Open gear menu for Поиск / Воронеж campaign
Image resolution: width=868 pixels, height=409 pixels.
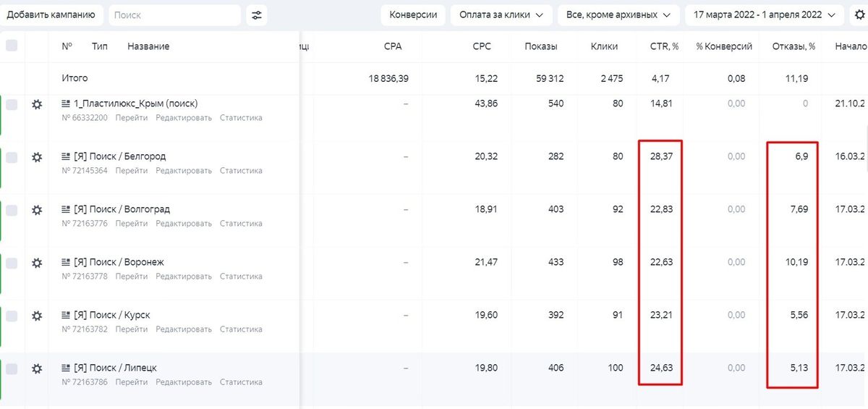(37, 263)
